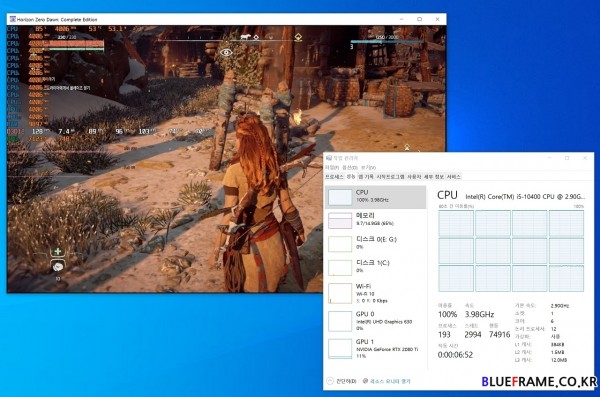Select the 메모리 (memory) performance item
Image resolution: width=600 pixels, height=397 pixels.
375,220
